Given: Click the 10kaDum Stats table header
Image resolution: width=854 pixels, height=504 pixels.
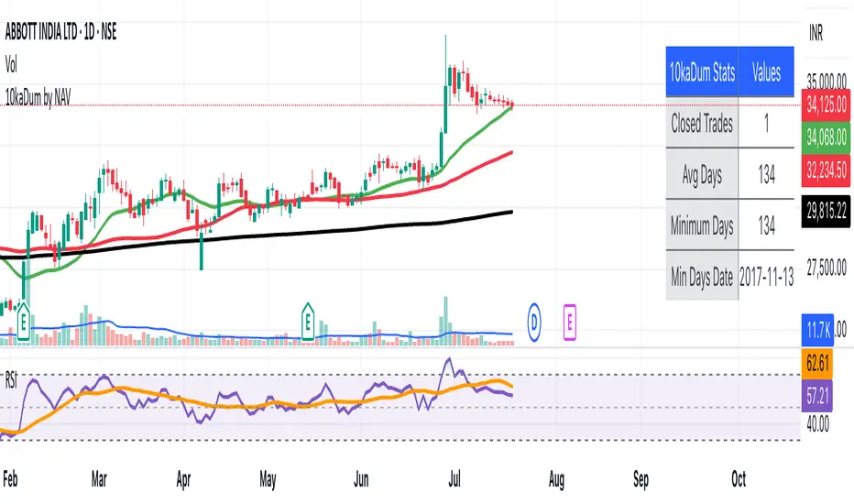Looking at the screenshot, I should pos(702,71).
